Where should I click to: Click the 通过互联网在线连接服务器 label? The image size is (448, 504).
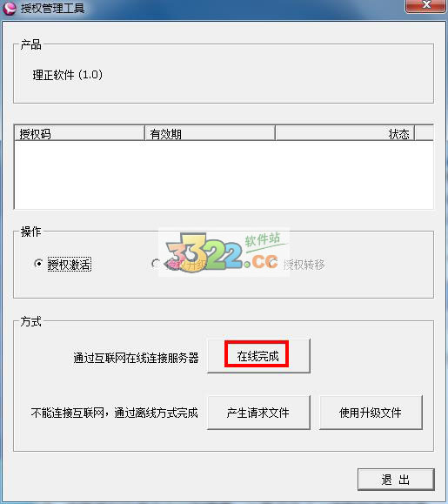tap(136, 358)
